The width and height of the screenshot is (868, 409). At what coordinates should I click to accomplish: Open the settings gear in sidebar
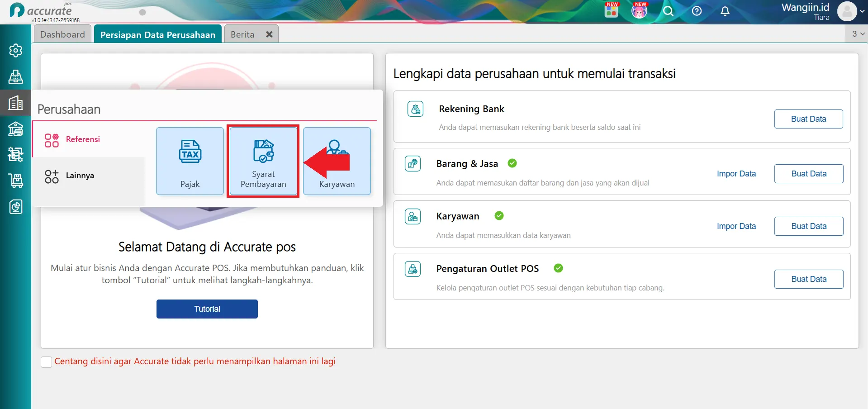coord(16,50)
